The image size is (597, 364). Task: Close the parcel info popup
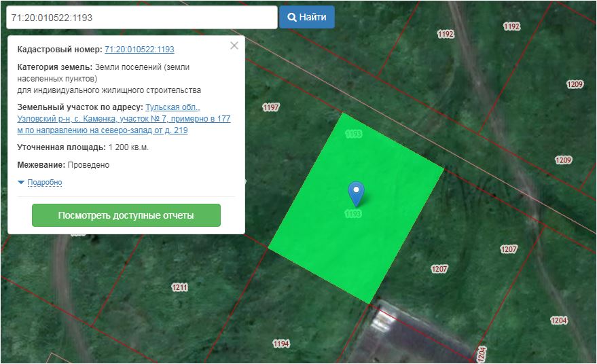point(234,45)
